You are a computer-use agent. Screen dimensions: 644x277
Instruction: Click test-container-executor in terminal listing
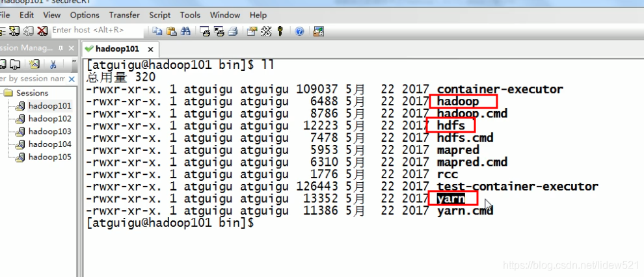[518, 187]
